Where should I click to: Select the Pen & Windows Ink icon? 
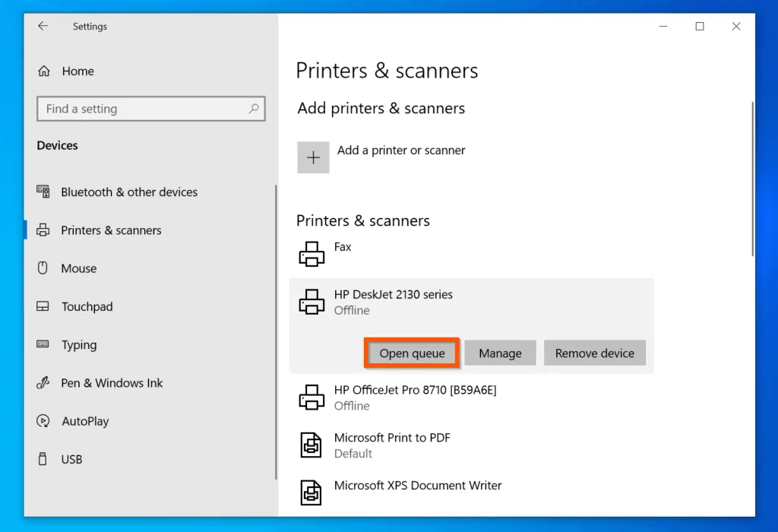(x=43, y=383)
